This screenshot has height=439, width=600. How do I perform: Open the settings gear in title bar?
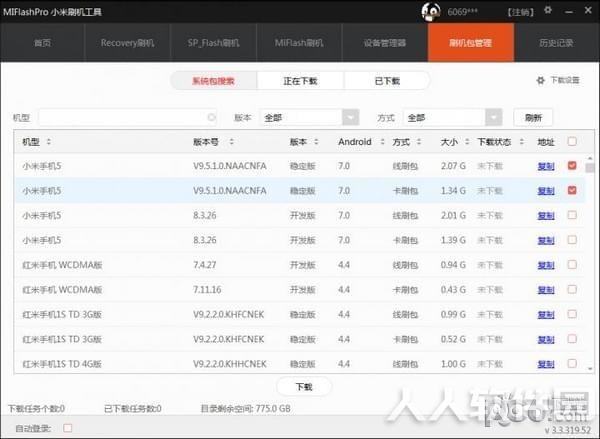[x=548, y=10]
